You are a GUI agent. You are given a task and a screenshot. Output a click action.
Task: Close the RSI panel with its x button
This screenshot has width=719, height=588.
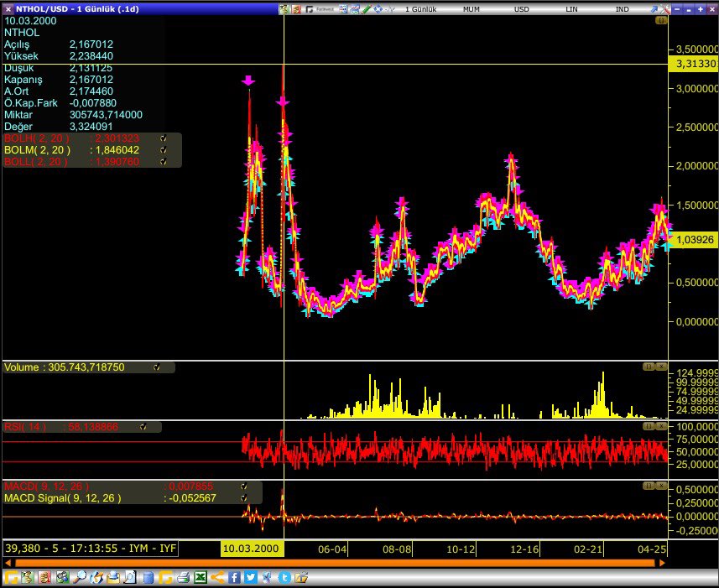[x=661, y=426]
